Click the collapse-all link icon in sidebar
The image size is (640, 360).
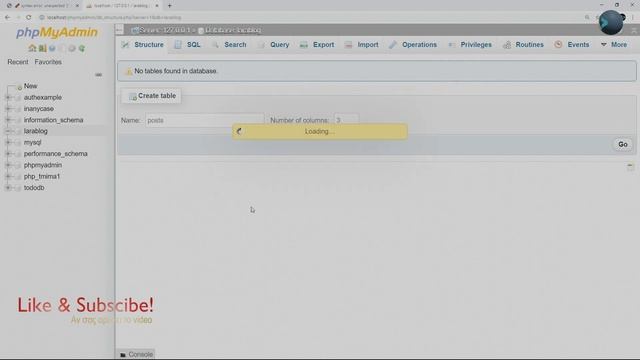pyautogui.click(x=98, y=75)
